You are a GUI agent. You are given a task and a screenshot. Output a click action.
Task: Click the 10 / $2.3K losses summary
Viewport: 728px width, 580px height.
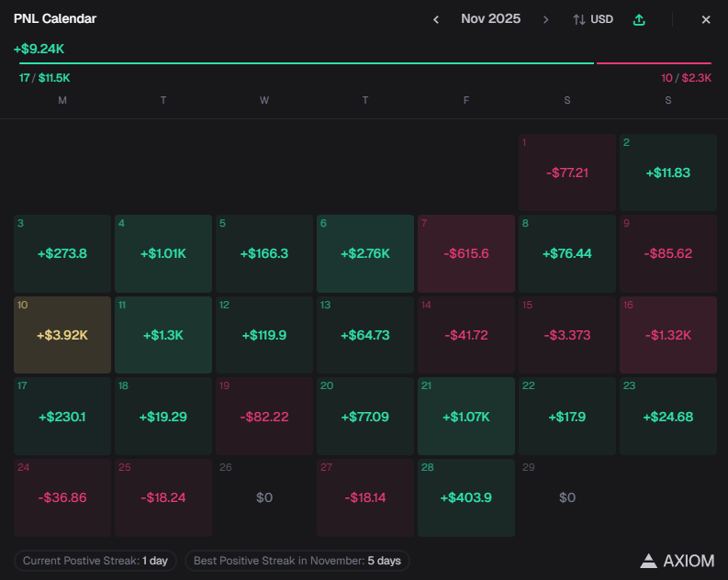pyautogui.click(x=686, y=78)
